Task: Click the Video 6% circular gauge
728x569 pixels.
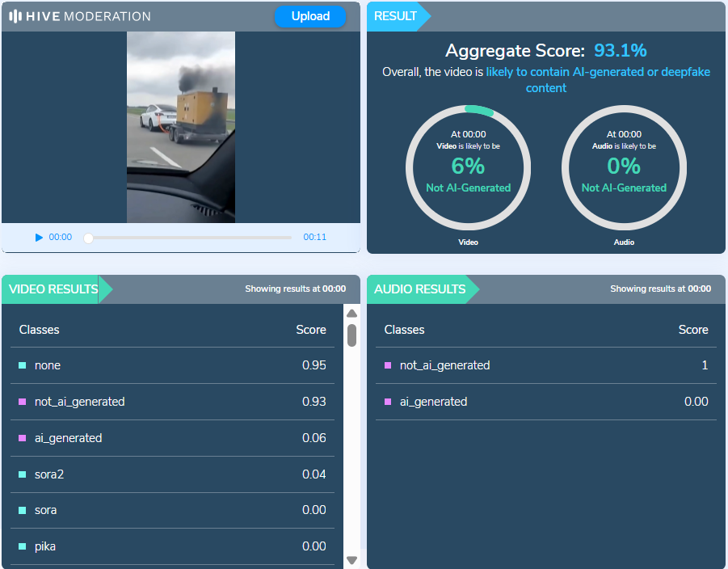Action: 468,166
